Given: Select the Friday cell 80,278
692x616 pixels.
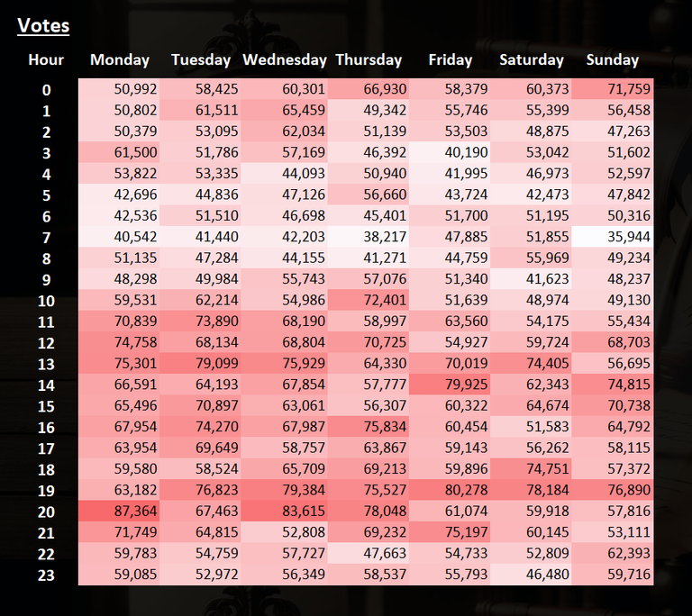Looking at the screenshot, I should [x=450, y=489].
